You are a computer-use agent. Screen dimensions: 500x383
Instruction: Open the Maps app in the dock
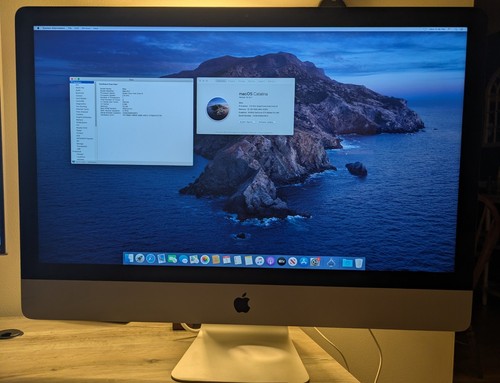(194, 259)
